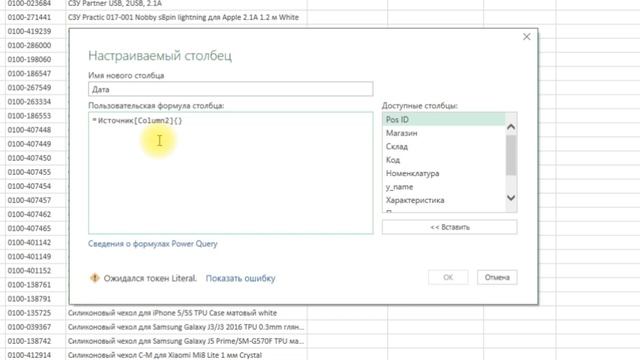Select cell 0100-401149 in background table
640x360 pixels.
[x=35, y=257]
